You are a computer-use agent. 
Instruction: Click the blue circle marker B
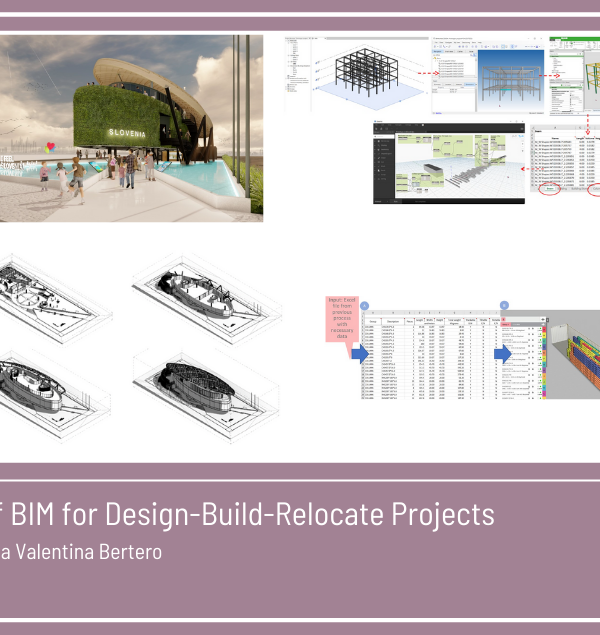click(x=504, y=305)
